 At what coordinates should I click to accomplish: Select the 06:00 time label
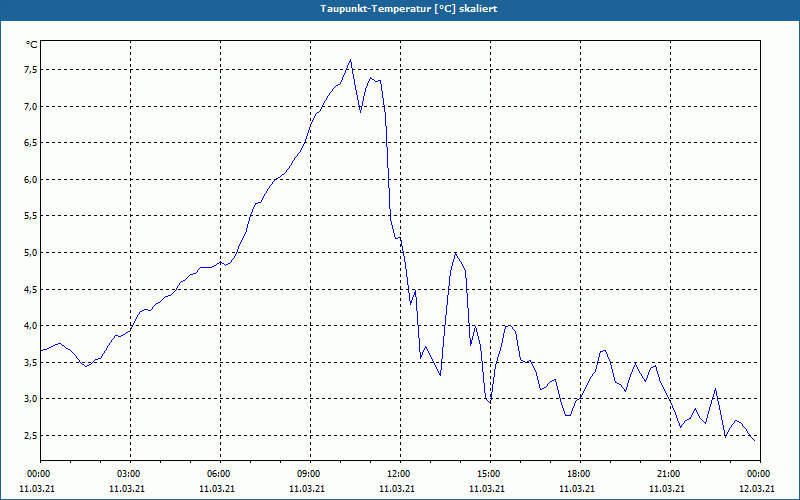point(220,474)
